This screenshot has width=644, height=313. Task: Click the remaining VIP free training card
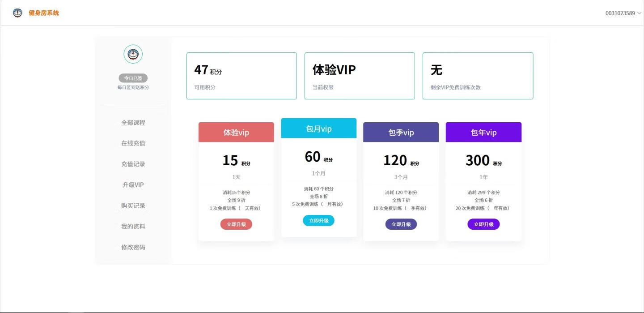[478, 76]
